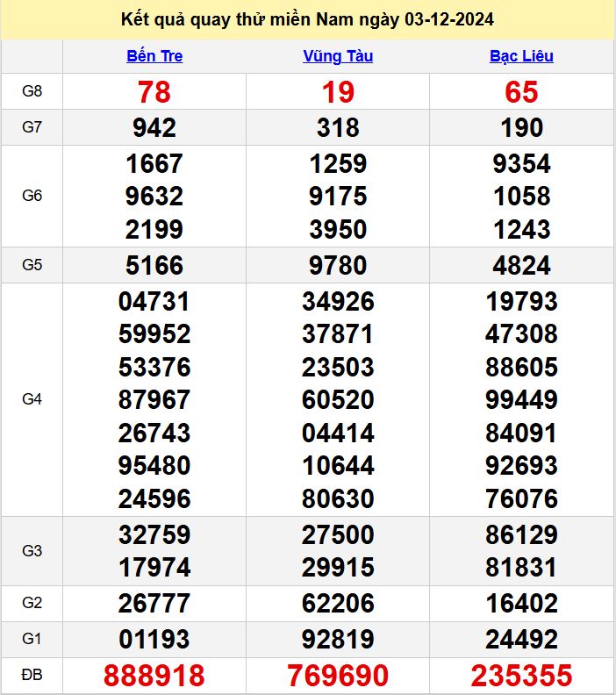Click G3 number 29915

pos(338,568)
